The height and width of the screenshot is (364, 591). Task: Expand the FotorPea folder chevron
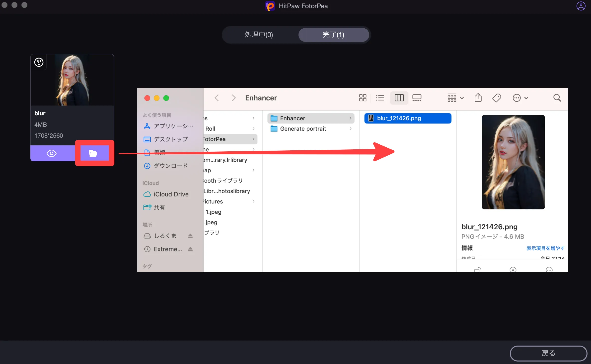253,139
